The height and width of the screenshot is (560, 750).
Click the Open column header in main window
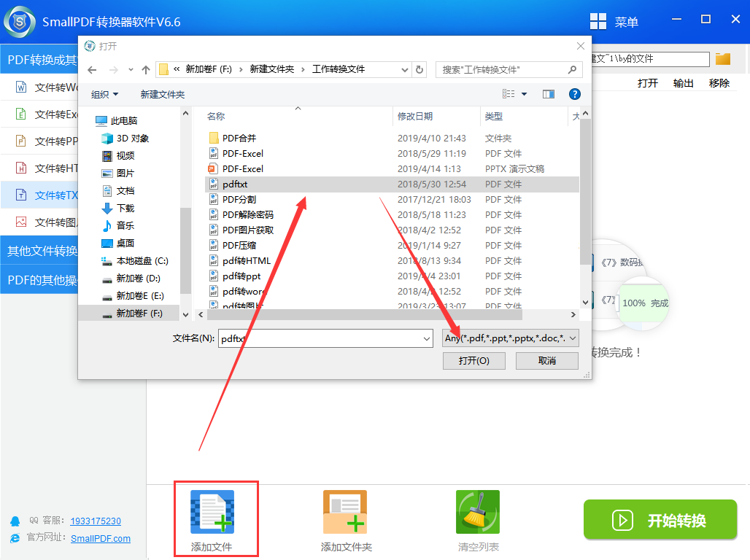648,83
